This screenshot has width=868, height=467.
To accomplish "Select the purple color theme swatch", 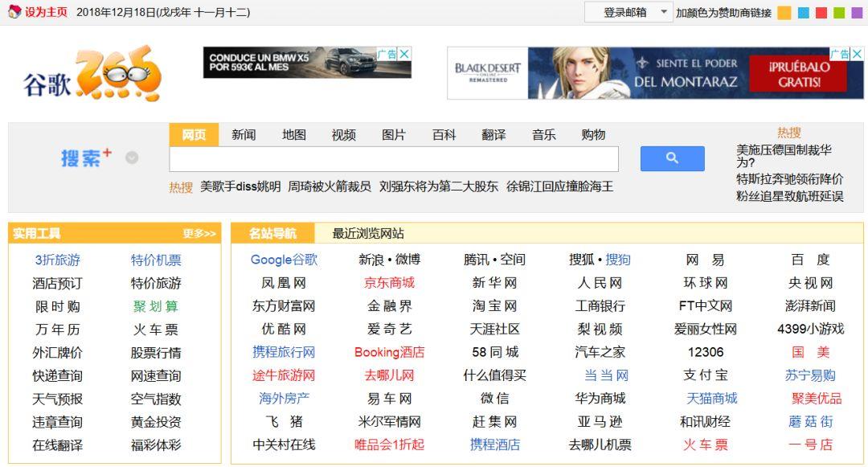I will pos(857,12).
